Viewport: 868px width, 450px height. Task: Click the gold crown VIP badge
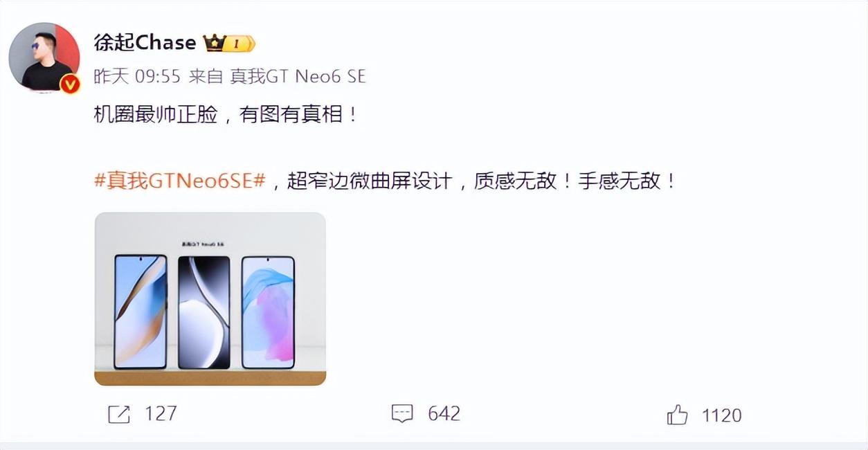point(215,43)
